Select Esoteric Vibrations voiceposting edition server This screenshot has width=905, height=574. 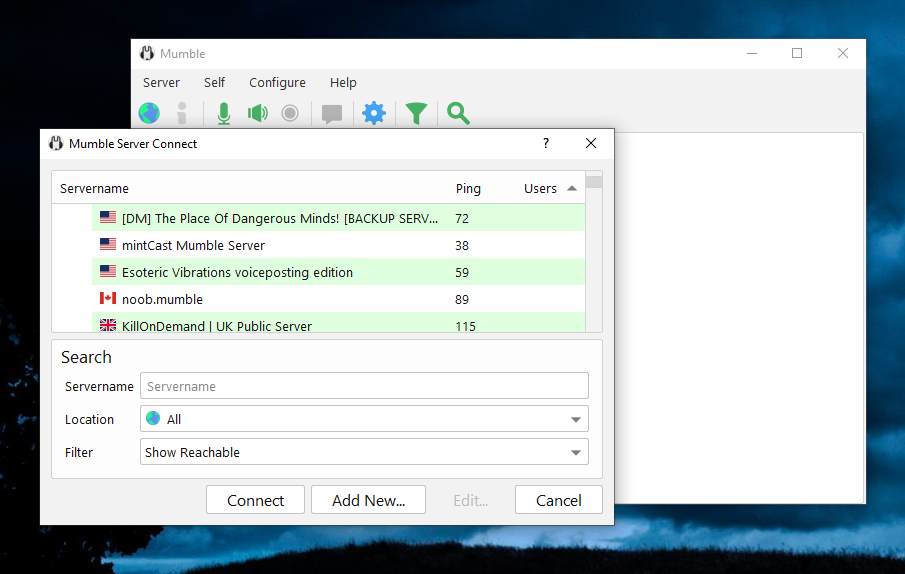click(x=338, y=272)
